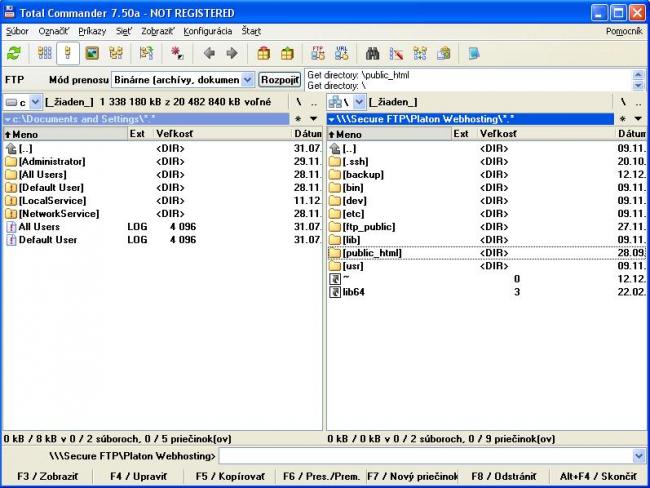The height and width of the screenshot is (488, 650).
Task: Click the red star filter icon
Action: click(177, 53)
